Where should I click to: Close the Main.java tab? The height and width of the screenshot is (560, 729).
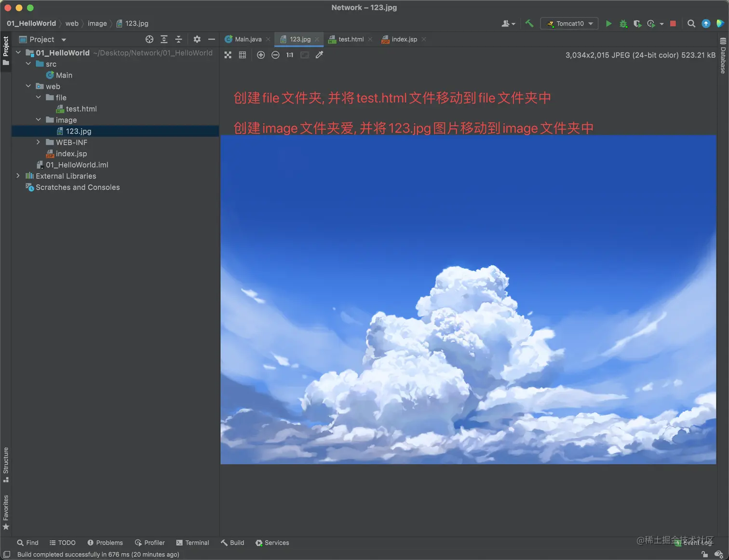click(268, 39)
